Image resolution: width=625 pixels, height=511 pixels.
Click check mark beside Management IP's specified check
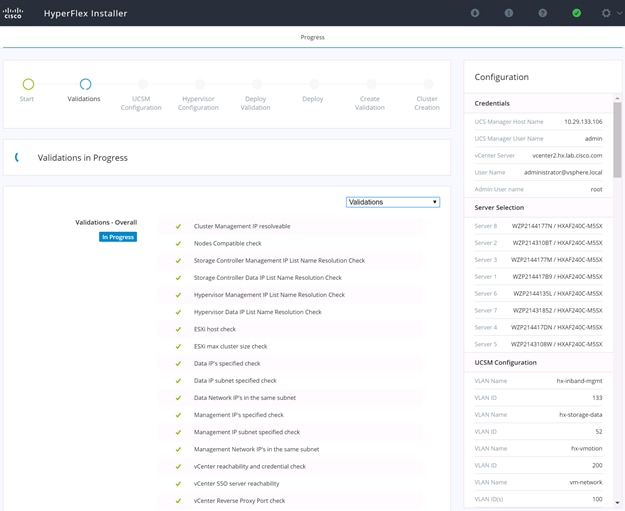178,415
